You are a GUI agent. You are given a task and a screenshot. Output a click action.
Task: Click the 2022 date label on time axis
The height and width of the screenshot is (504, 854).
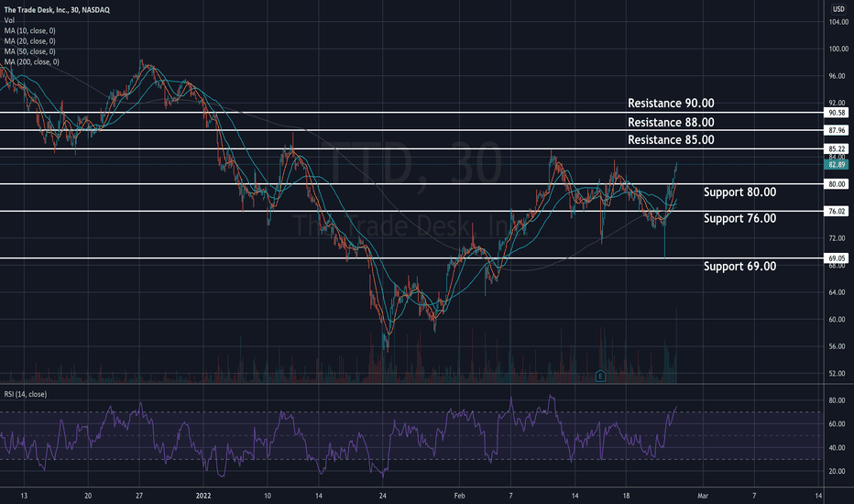point(203,496)
